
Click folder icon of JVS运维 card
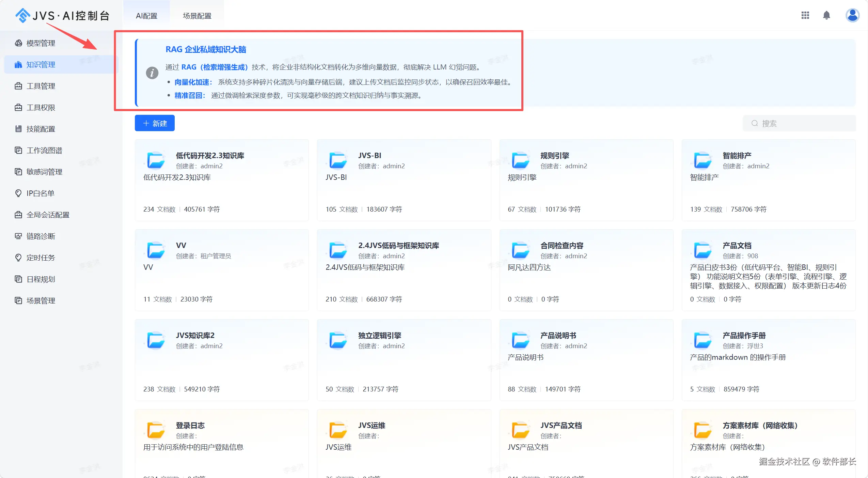tap(338, 430)
